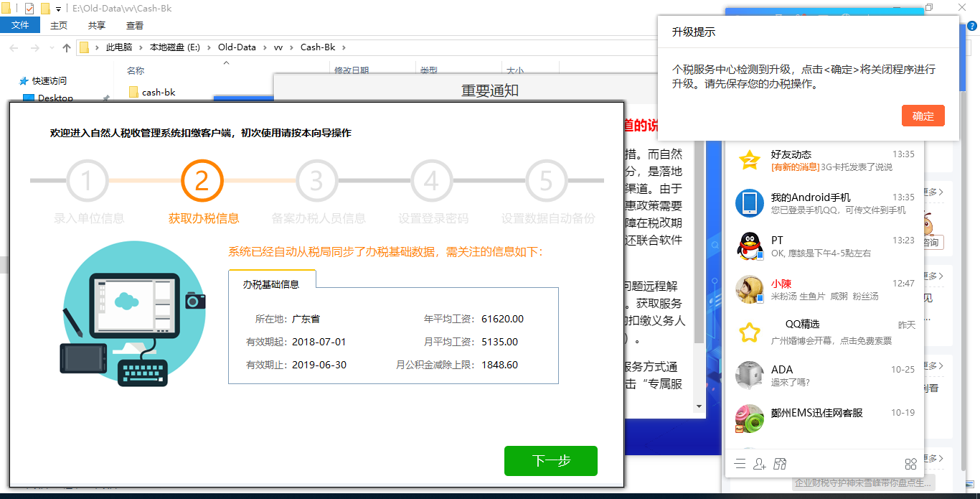
Task: Click the QQ add-friend icon
Action: tap(760, 464)
